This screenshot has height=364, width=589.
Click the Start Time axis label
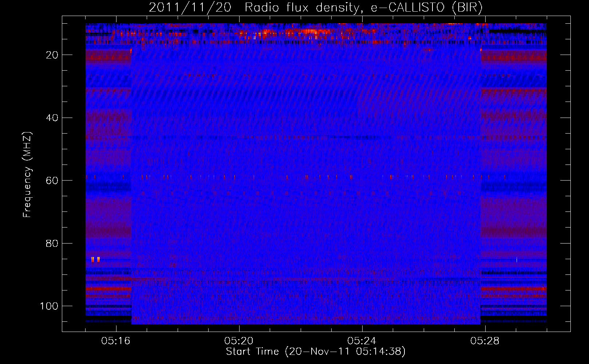coord(316,352)
